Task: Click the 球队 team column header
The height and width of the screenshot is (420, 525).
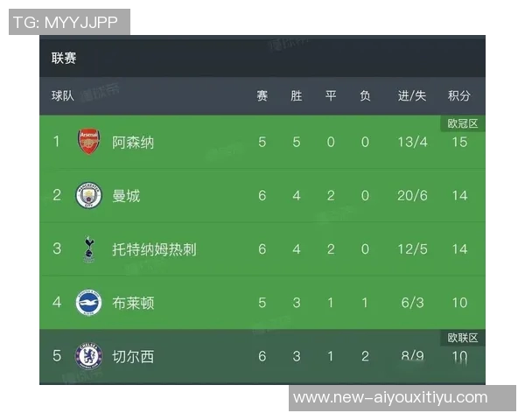Action: tap(63, 95)
